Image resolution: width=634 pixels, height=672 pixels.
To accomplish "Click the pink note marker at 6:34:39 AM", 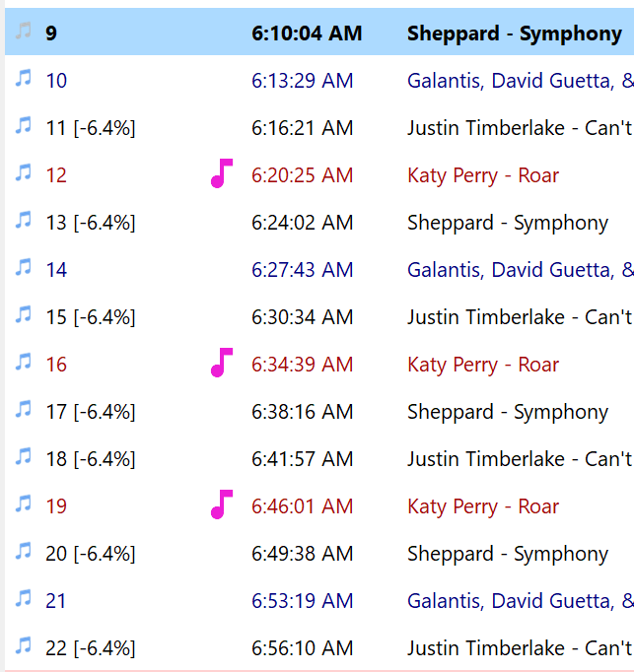I will coord(222,363).
